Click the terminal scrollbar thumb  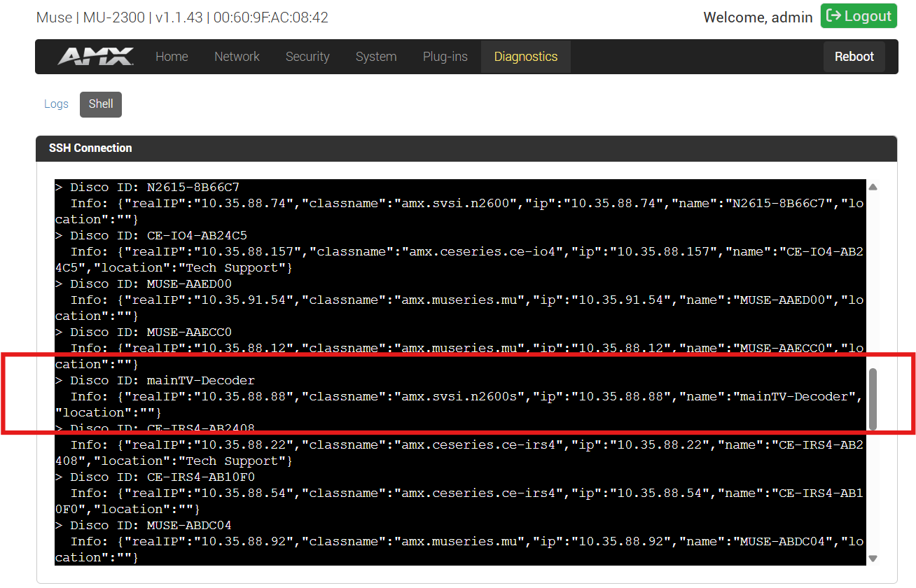point(873,399)
